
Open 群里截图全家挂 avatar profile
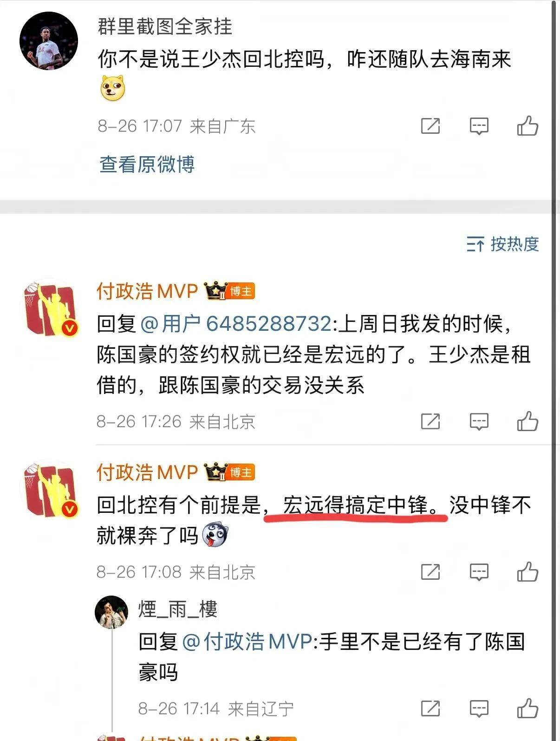click(x=48, y=41)
